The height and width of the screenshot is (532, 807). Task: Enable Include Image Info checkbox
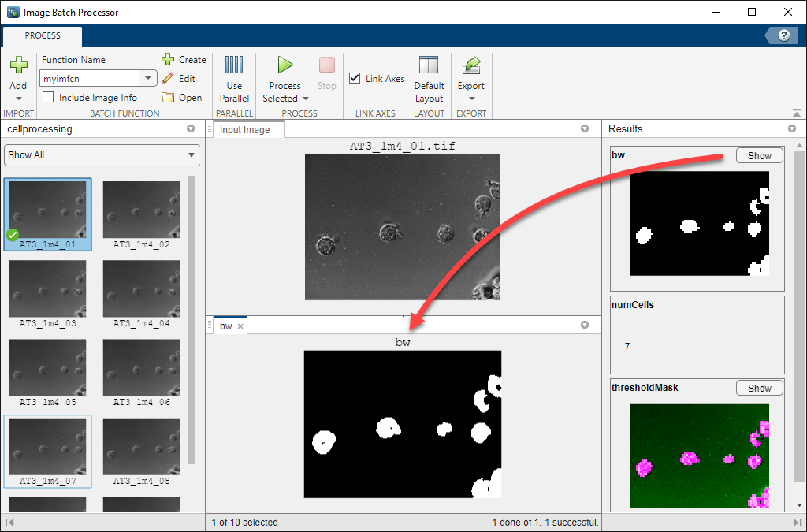48,98
